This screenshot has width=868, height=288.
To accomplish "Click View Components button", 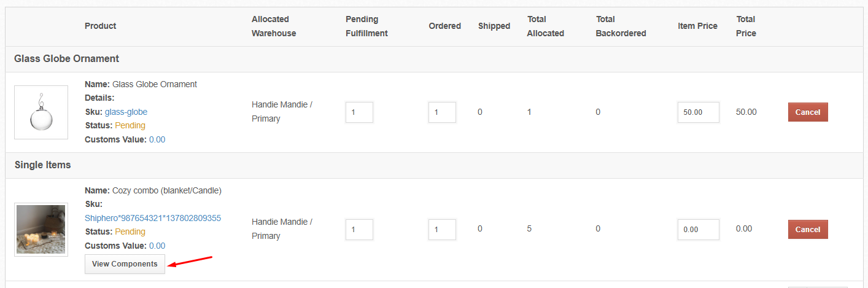I will [x=125, y=264].
